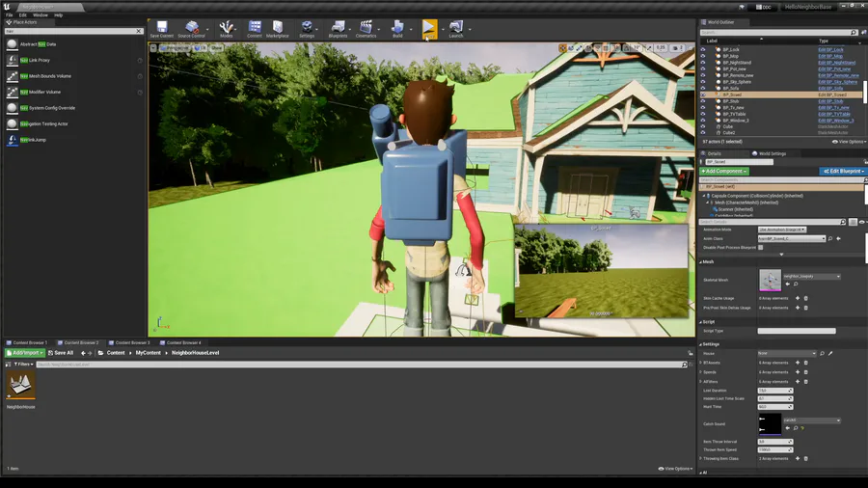Open the Skeletal Mesh asset dropdown
868x488 pixels.
pyautogui.click(x=811, y=276)
